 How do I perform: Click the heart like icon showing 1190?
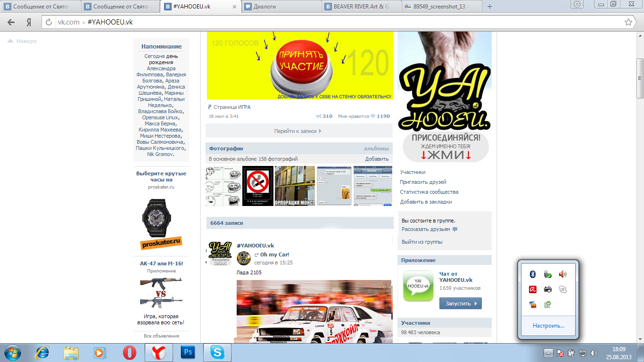[372, 116]
